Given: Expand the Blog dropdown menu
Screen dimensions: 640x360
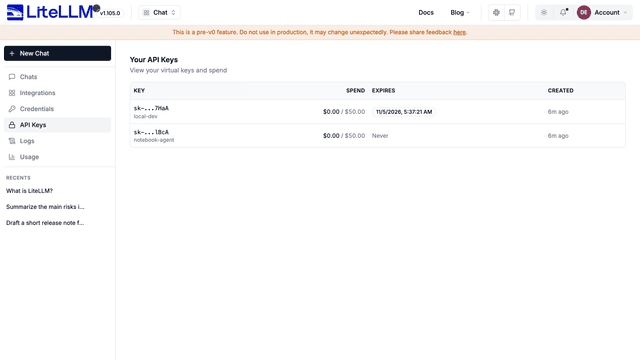Looking at the screenshot, I should (460, 13).
